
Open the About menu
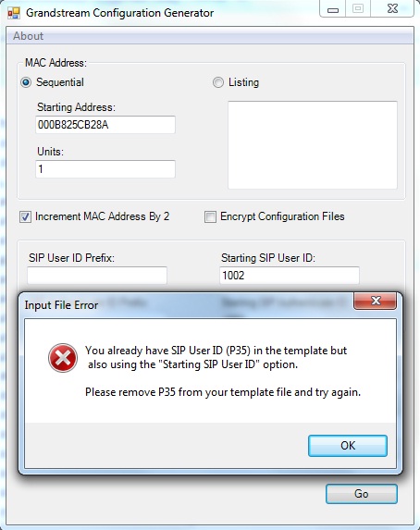28,36
